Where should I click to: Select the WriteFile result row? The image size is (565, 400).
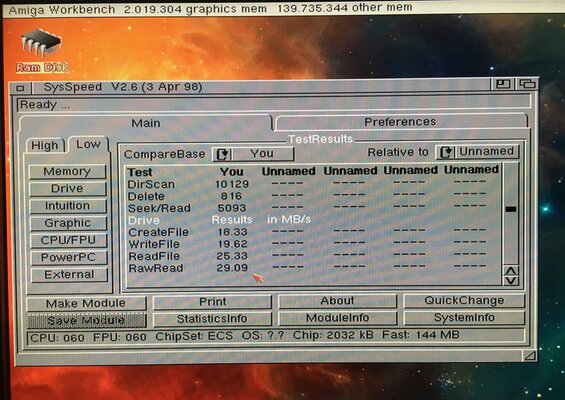313,244
